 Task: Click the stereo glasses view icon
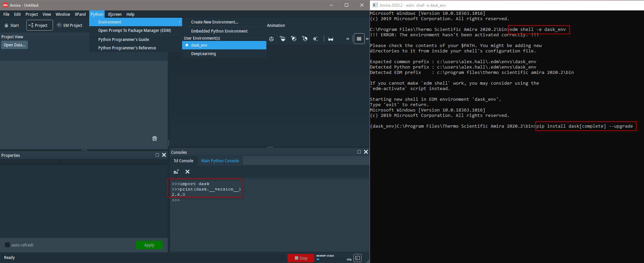[x=331, y=39]
